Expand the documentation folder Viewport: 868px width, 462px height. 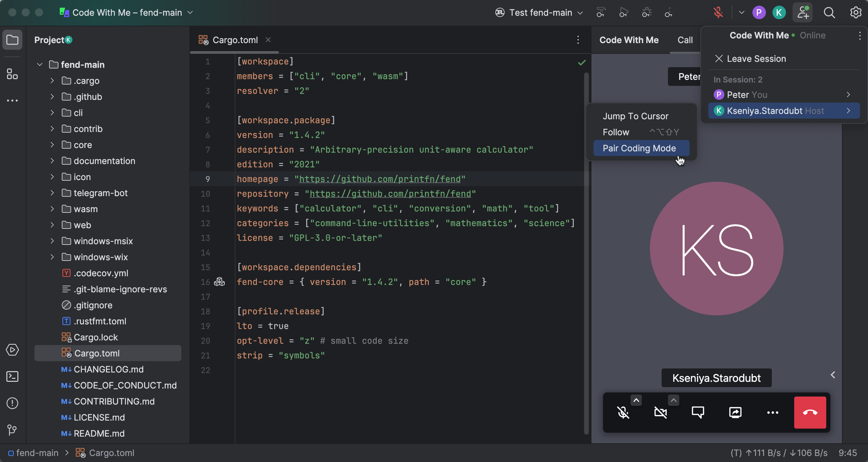[x=52, y=161]
